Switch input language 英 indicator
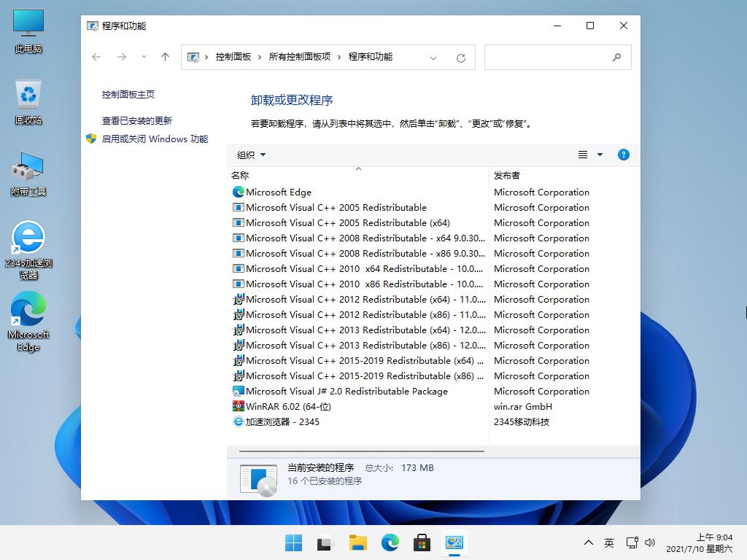This screenshot has height=560, width=747. click(609, 542)
